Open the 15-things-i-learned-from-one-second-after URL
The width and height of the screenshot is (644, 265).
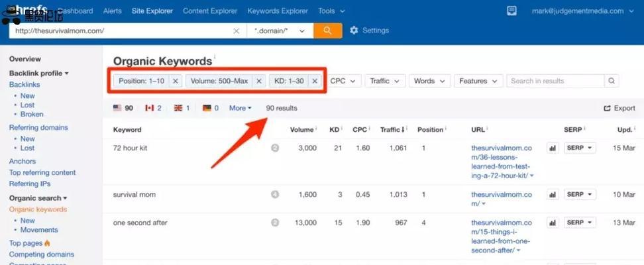coord(502,237)
